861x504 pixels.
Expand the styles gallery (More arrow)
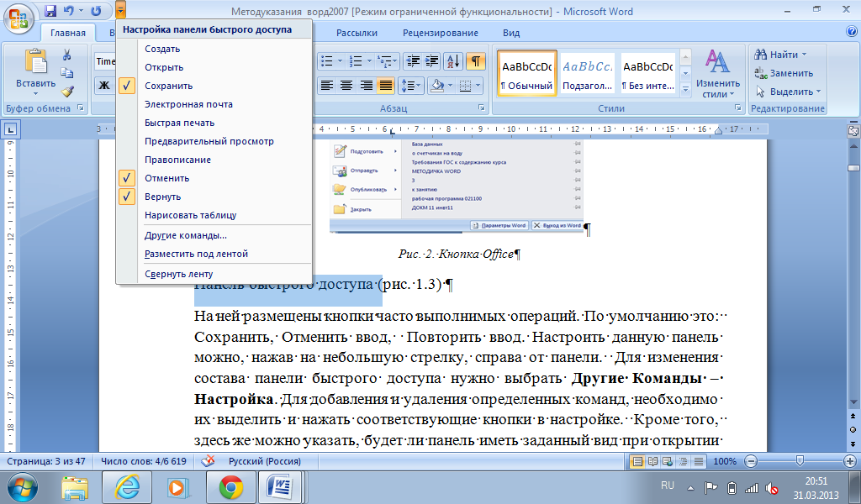[x=685, y=89]
